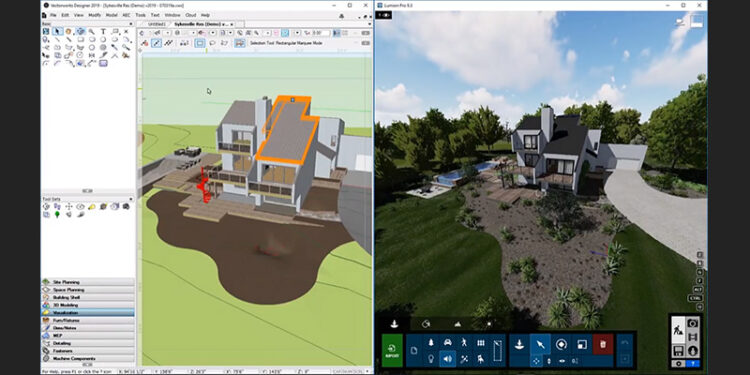Open the Edit menu in Vectorworks
750x375 pixels.
[x=65, y=15]
